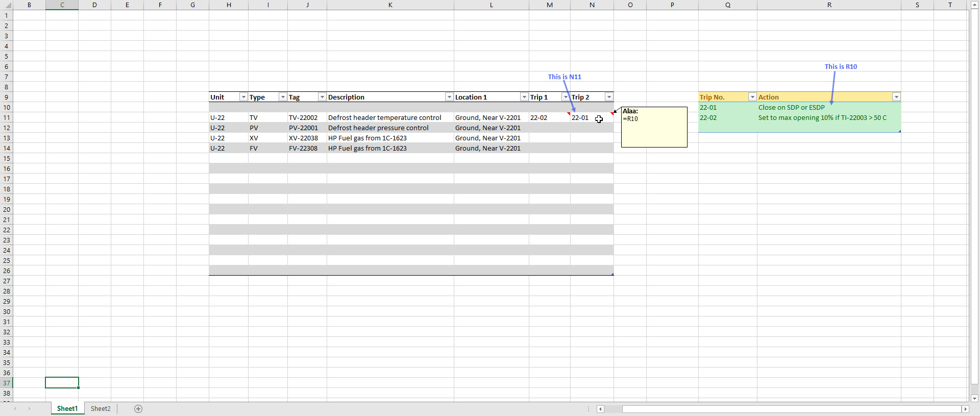
Task: Select cell containing XV-22038
Action: [x=307, y=138]
